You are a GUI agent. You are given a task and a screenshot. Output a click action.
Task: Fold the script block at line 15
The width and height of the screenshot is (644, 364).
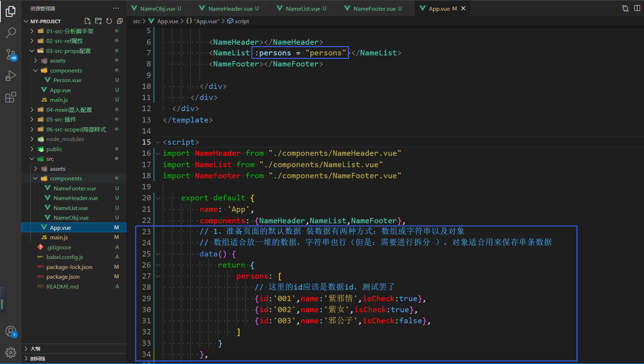tap(158, 142)
